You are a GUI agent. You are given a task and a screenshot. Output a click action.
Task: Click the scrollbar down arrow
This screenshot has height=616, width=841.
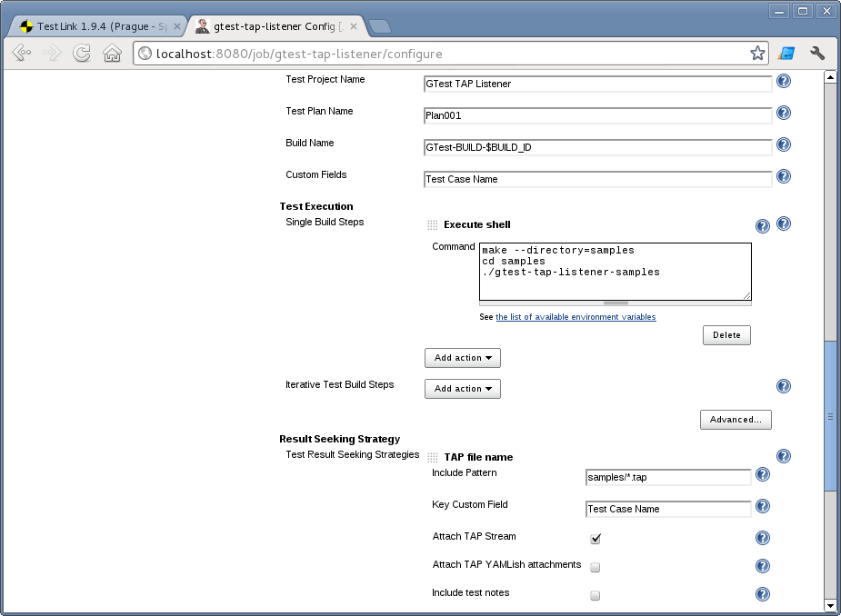click(x=830, y=606)
